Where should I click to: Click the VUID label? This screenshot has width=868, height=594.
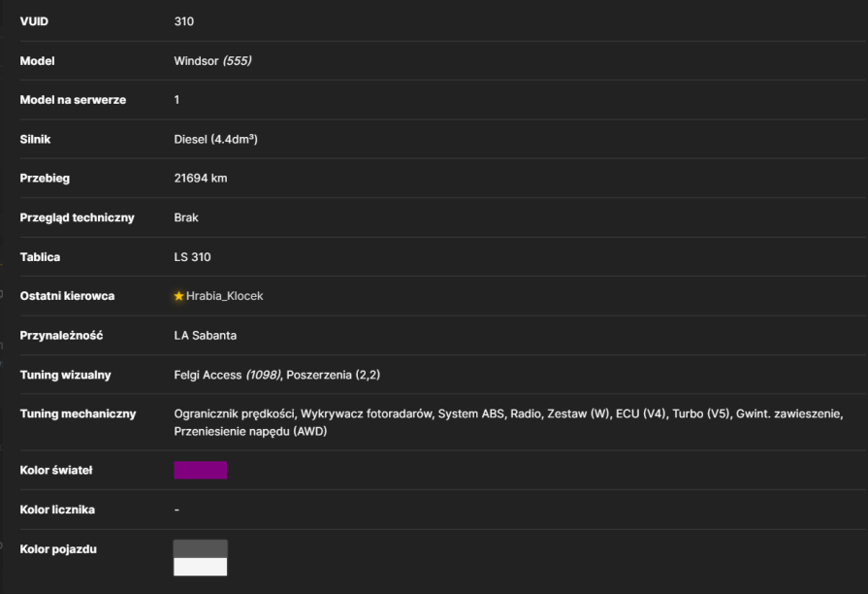click(x=34, y=21)
